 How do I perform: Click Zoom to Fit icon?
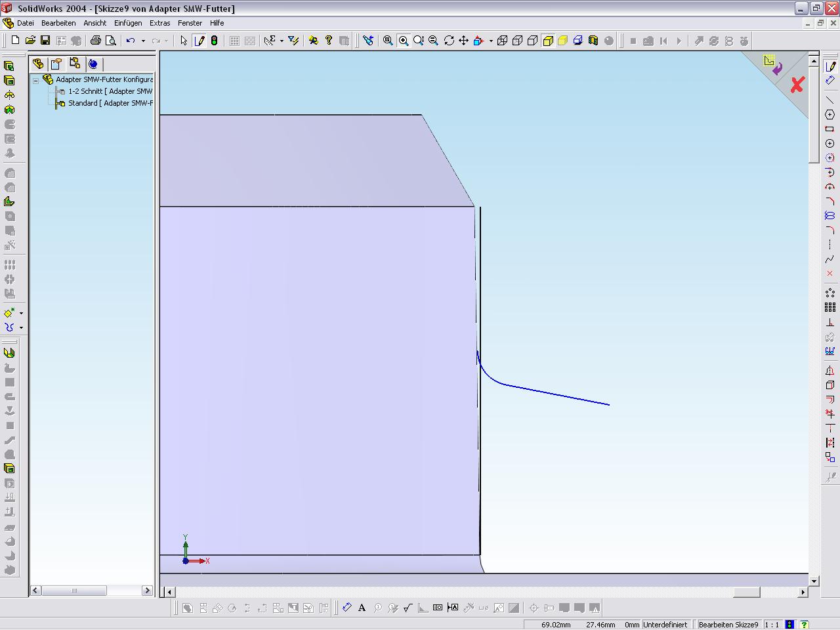(x=388, y=41)
